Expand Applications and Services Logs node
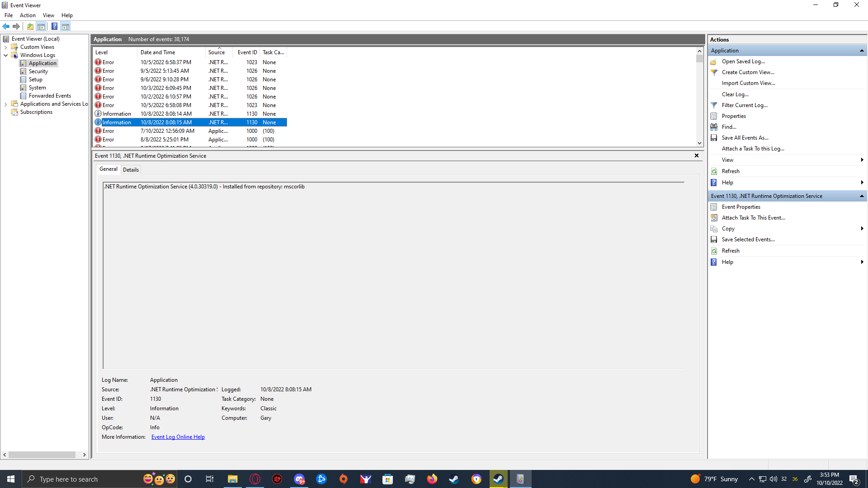Screen dimensions: 868x488 pos(5,104)
